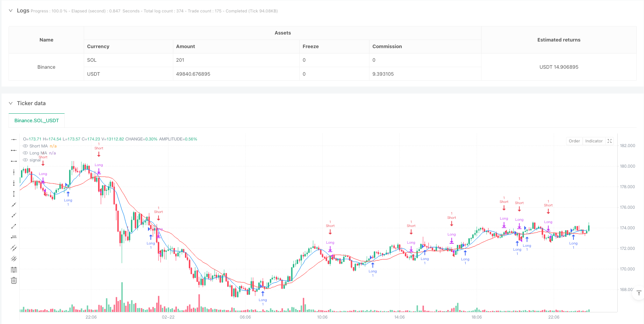Select the horizontal ray line tool
644x324 pixels.
(x=14, y=150)
